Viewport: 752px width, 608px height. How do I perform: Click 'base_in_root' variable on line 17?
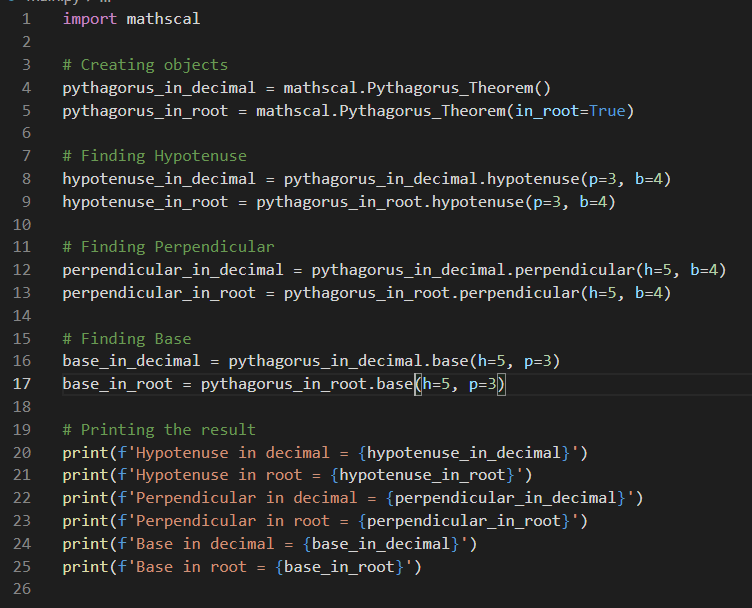[x=118, y=384]
